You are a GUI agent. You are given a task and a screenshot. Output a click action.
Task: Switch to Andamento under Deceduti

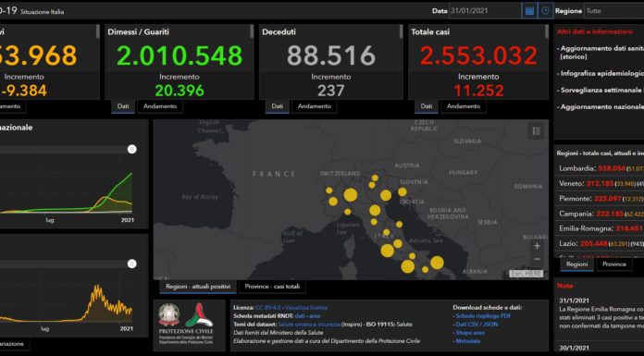pyautogui.click(x=315, y=106)
